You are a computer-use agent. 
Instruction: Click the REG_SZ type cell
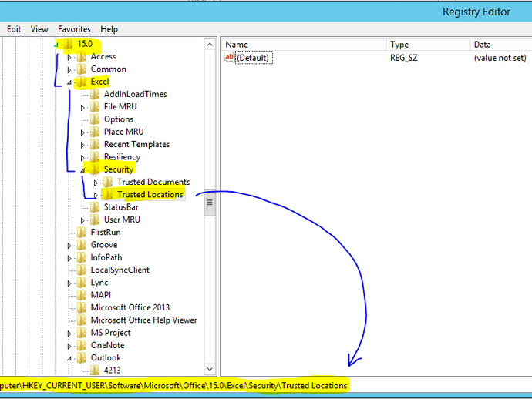(404, 58)
